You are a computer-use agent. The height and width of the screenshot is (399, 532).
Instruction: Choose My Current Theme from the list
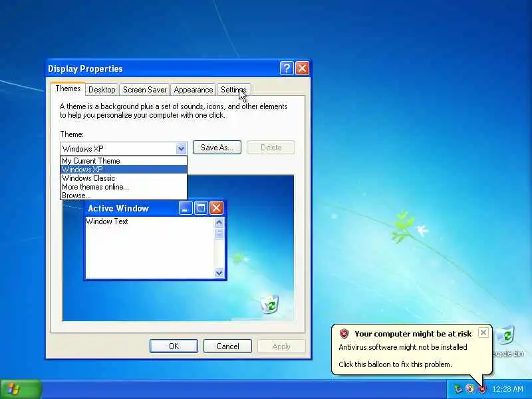(124, 161)
